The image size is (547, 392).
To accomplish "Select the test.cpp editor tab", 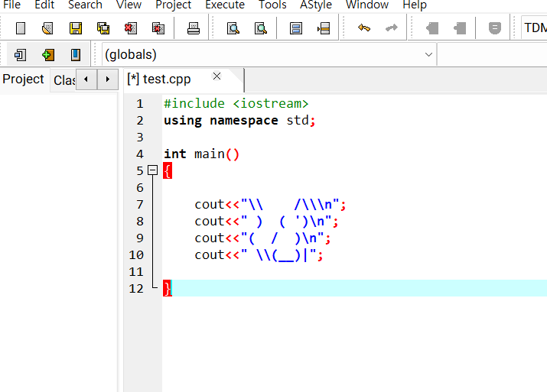I will pos(159,79).
